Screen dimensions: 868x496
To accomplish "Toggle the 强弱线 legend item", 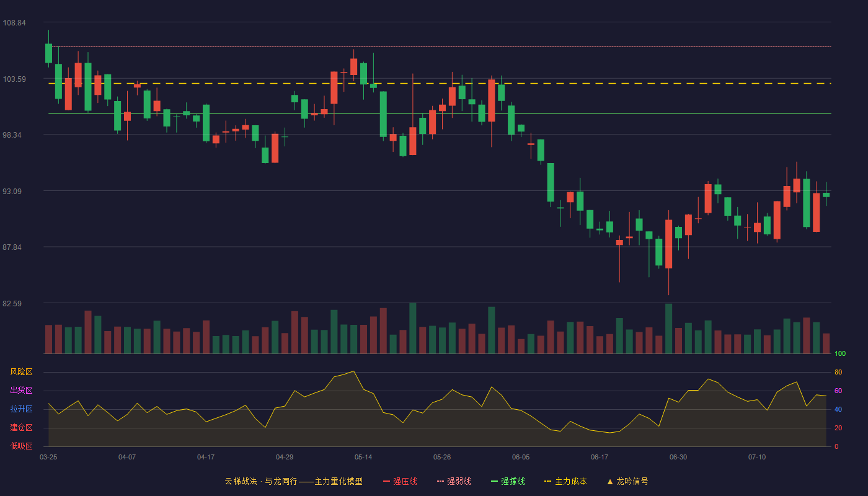I will click(x=454, y=481).
